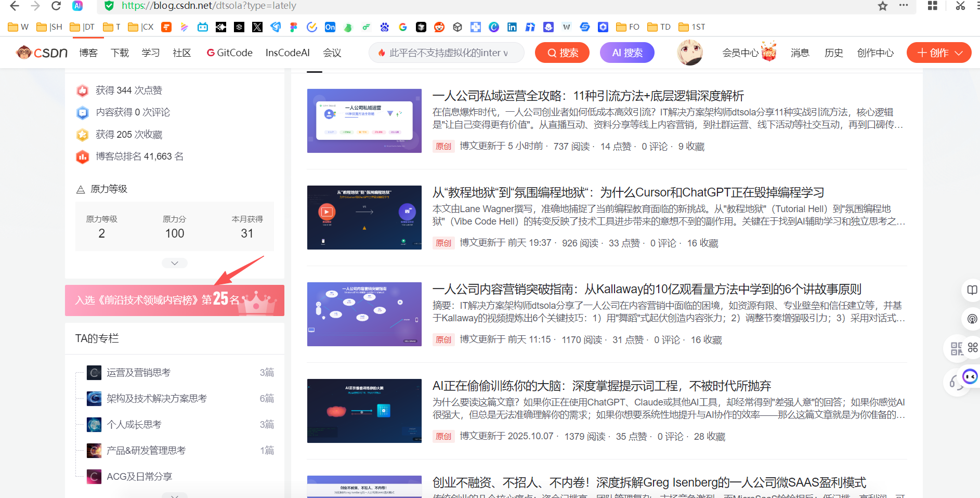Open the LinkedIn bookmark icon
Image resolution: width=980 pixels, height=498 pixels.
coord(512,27)
